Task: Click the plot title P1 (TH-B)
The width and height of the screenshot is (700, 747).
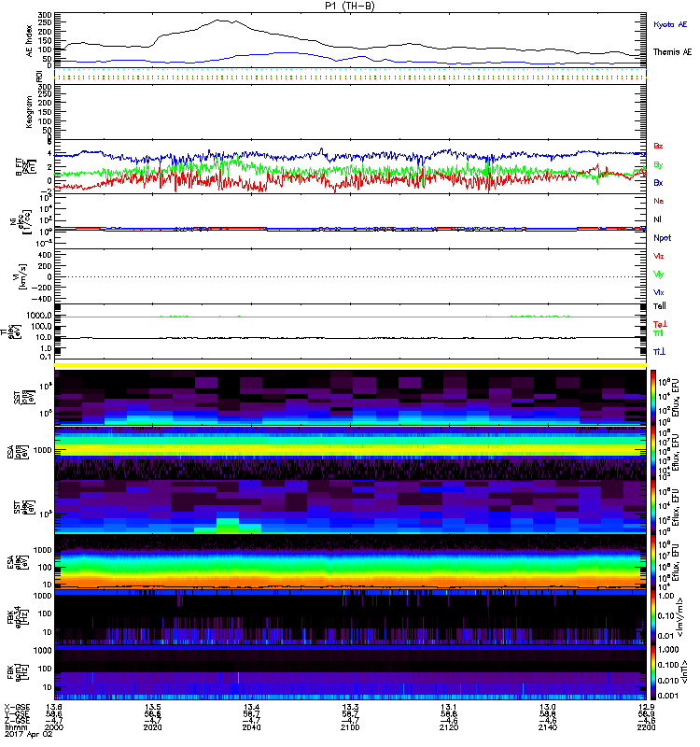Action: pos(350,6)
